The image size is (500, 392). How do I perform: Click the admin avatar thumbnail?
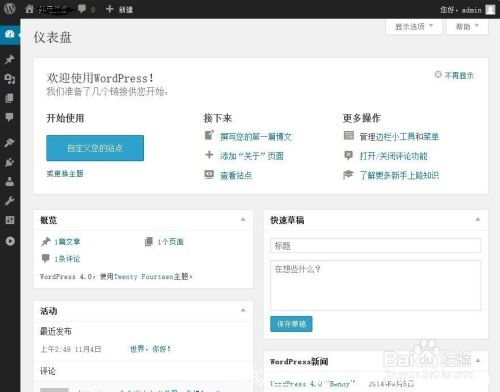click(490, 9)
